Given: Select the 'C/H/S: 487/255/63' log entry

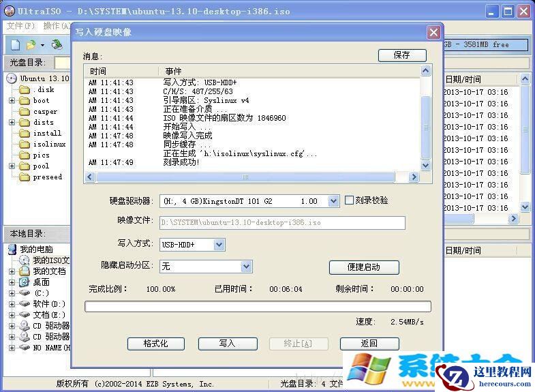Looking at the screenshot, I should [198, 91].
